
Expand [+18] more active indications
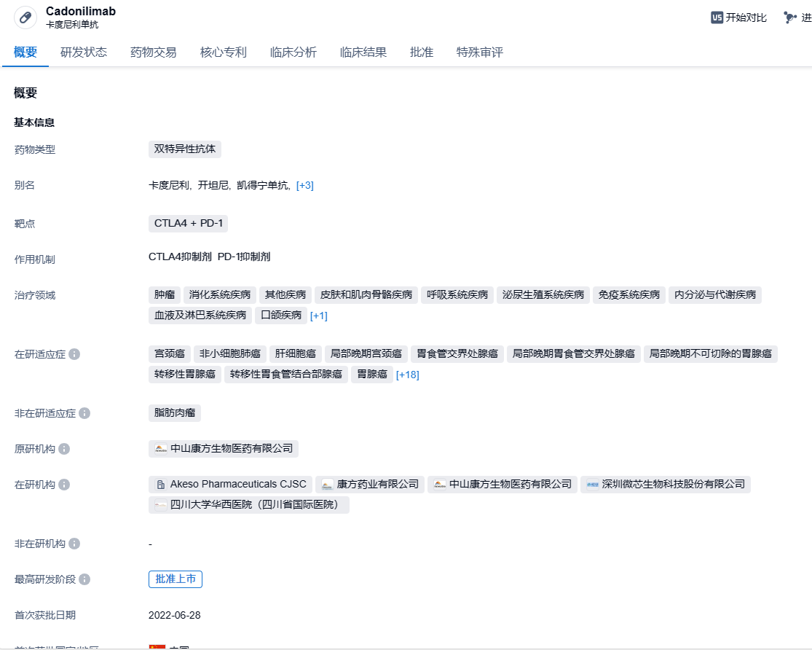(x=407, y=375)
